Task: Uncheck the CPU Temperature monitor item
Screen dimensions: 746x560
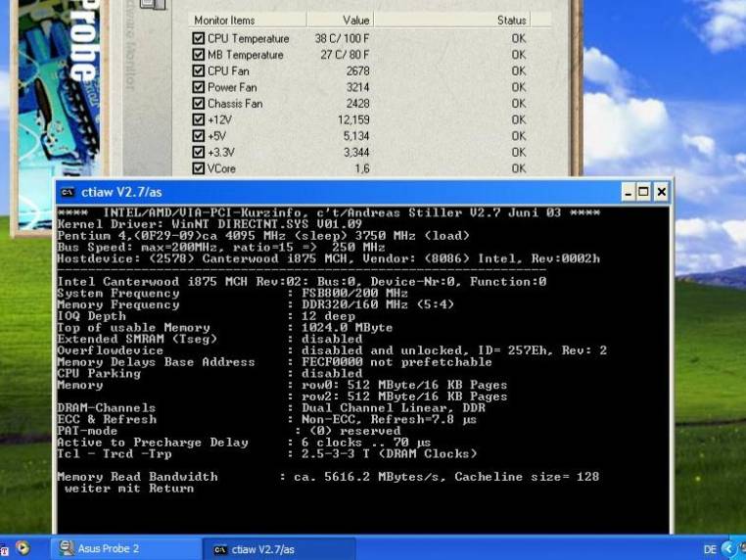Action: (199, 38)
